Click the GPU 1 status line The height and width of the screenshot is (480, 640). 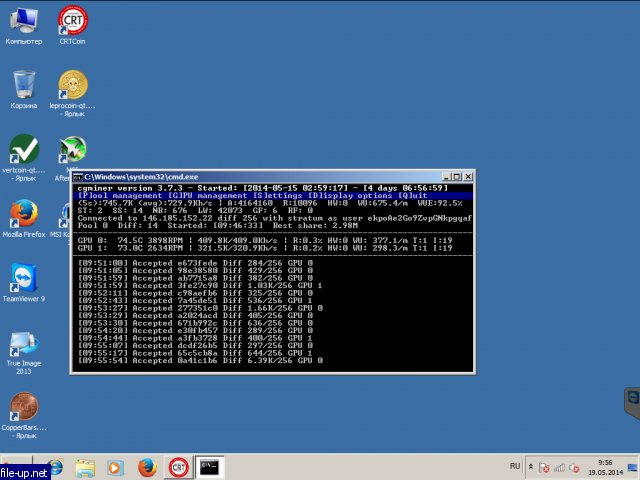click(265, 248)
